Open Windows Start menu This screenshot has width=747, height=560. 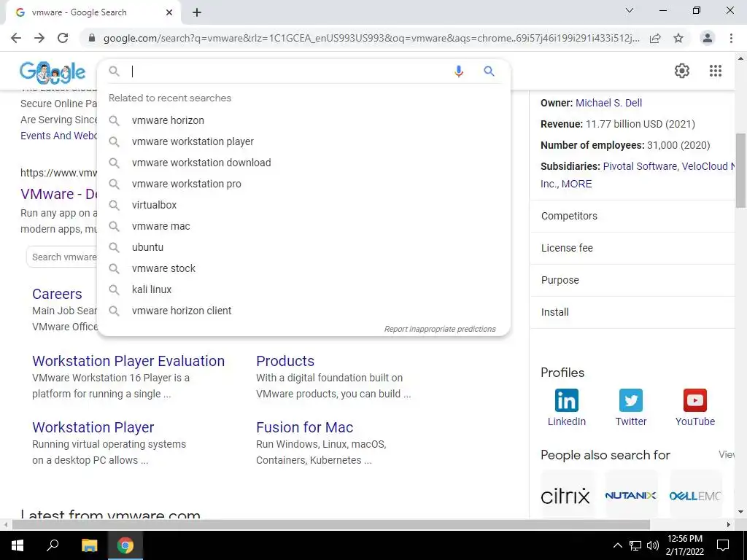click(x=18, y=545)
